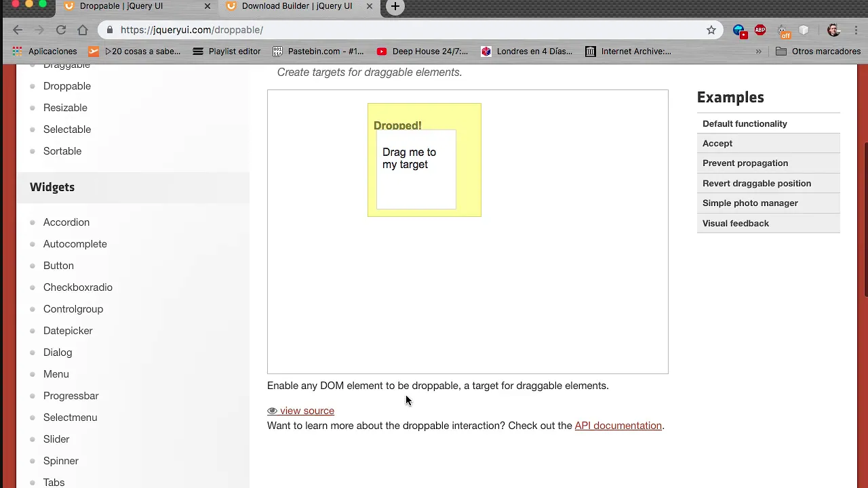Click the 'Drag me to my target' box
Viewport: 868px width, 488px height.
(416, 169)
